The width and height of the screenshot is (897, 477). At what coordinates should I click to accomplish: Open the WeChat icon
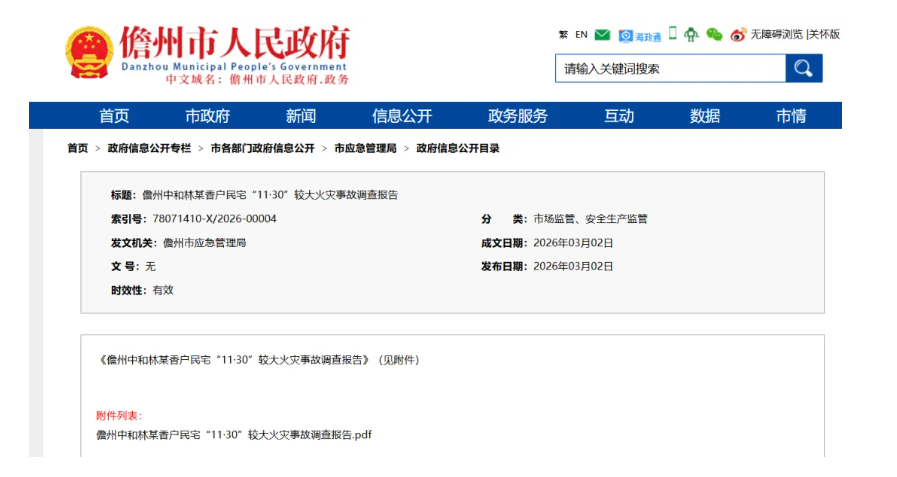pos(714,35)
